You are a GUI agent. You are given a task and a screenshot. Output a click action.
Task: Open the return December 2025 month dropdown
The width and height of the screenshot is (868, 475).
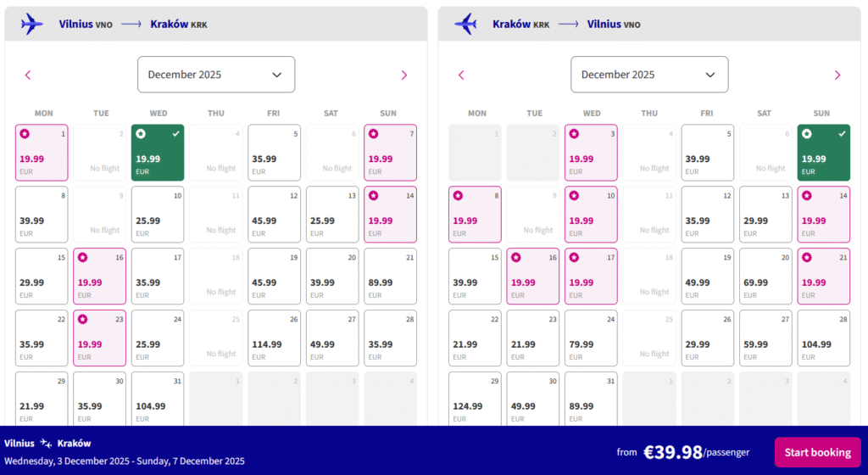[649, 75]
